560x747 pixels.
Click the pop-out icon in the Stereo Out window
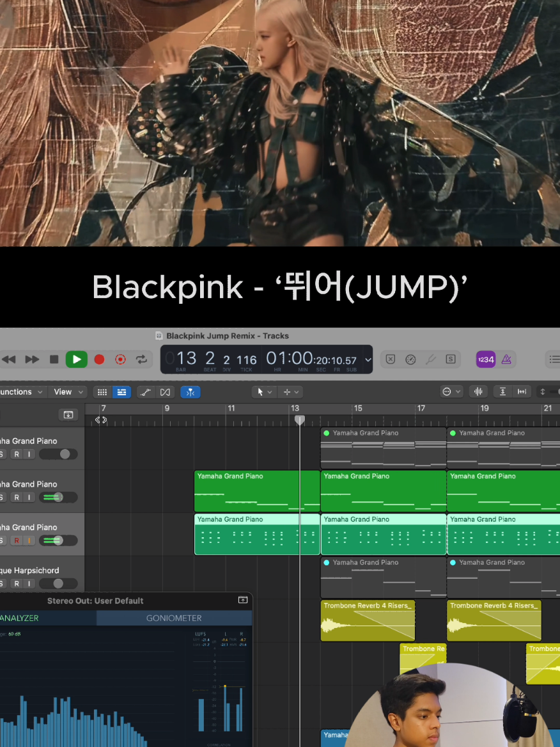click(x=243, y=600)
